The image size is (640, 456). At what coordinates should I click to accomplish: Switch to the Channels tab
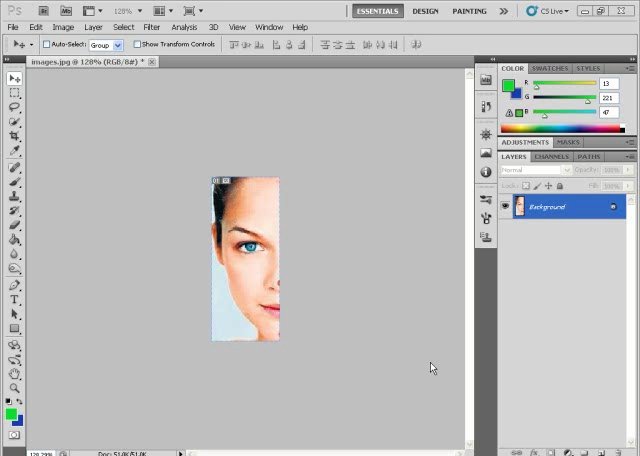[x=551, y=157]
